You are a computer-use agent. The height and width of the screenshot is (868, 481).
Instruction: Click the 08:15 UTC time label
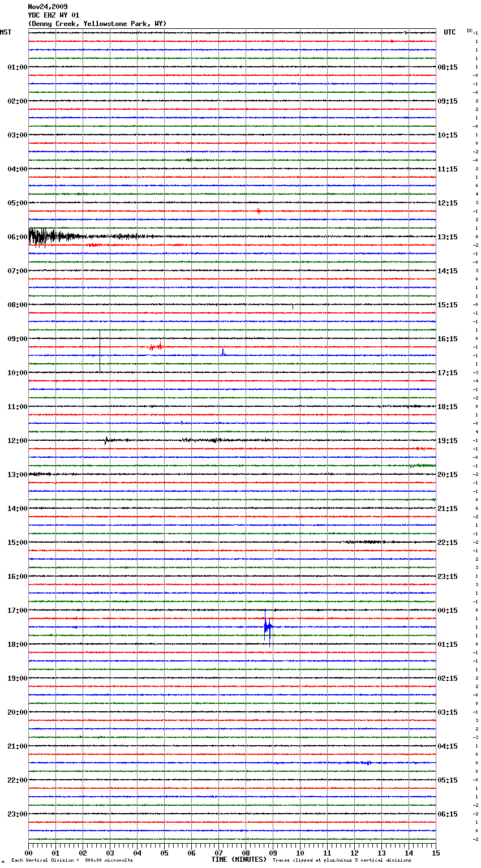click(448, 67)
